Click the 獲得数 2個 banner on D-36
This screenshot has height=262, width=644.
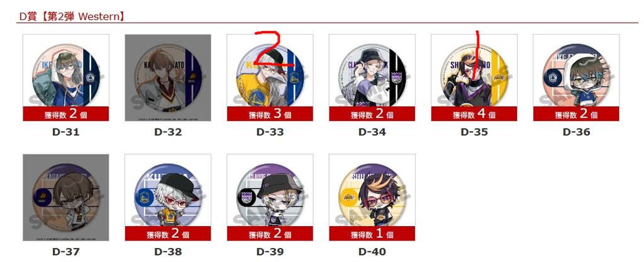click(x=576, y=114)
